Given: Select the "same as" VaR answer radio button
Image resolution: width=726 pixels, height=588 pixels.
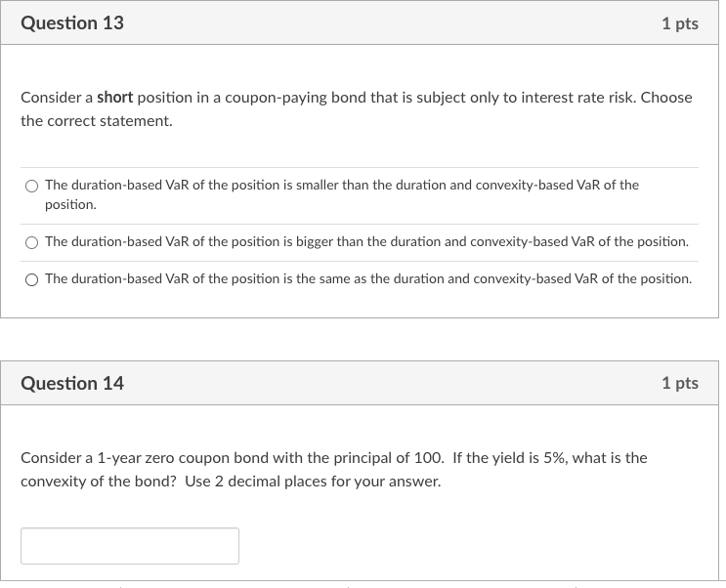Looking at the screenshot, I should point(32,279).
